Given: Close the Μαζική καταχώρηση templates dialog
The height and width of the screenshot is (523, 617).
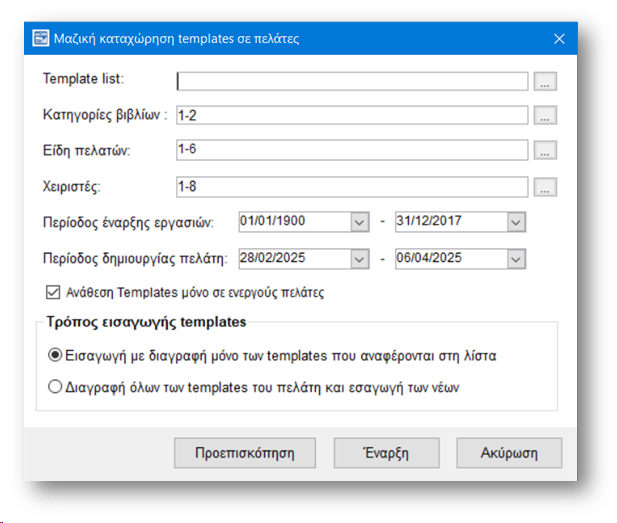Looking at the screenshot, I should [559, 39].
